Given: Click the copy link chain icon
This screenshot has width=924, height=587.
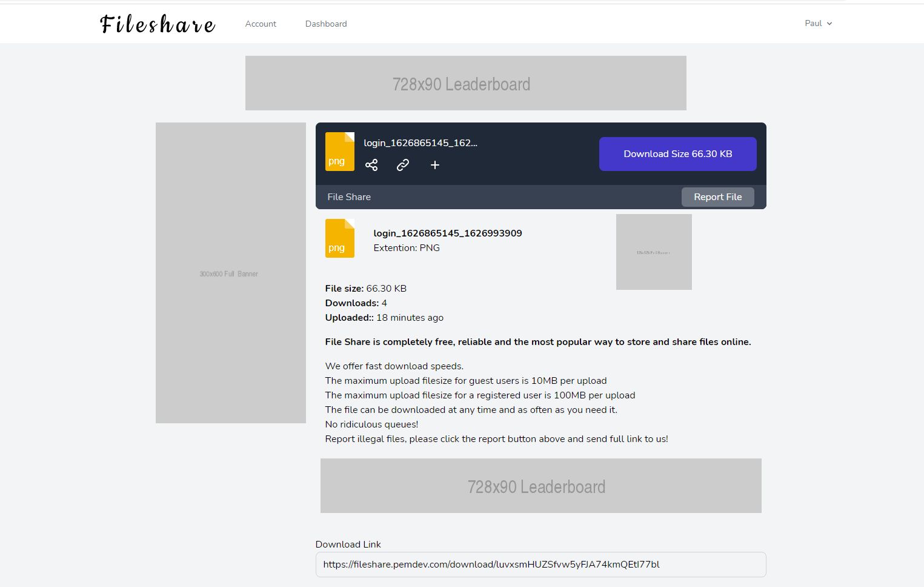Looking at the screenshot, I should tap(403, 165).
